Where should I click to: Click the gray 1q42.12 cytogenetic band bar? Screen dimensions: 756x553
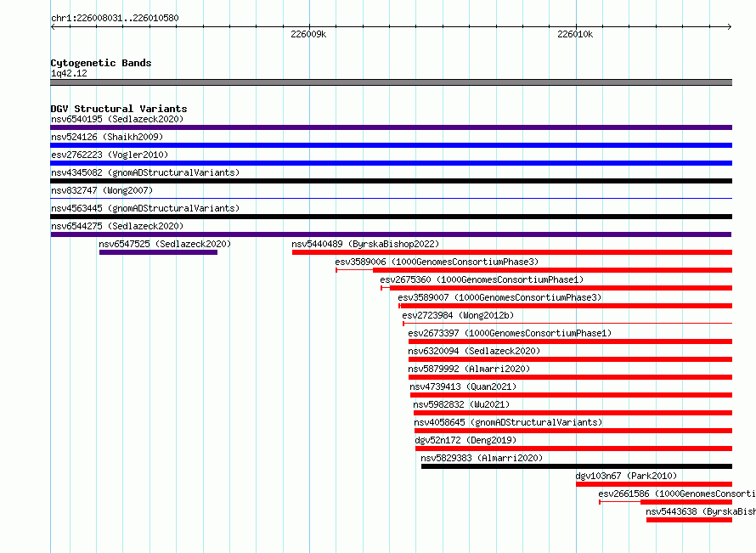pyautogui.click(x=391, y=82)
